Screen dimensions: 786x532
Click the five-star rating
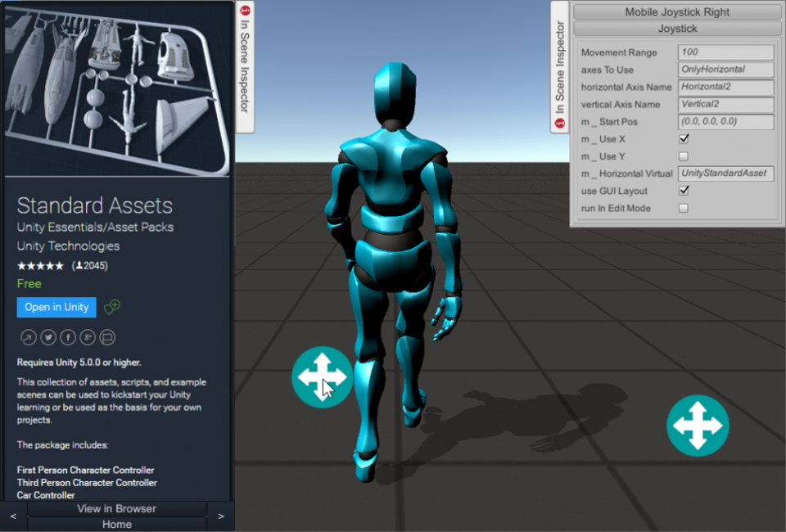(x=41, y=266)
